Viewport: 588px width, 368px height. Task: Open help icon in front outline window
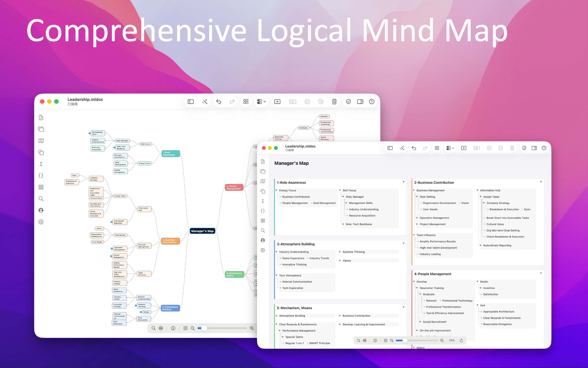tap(544, 148)
